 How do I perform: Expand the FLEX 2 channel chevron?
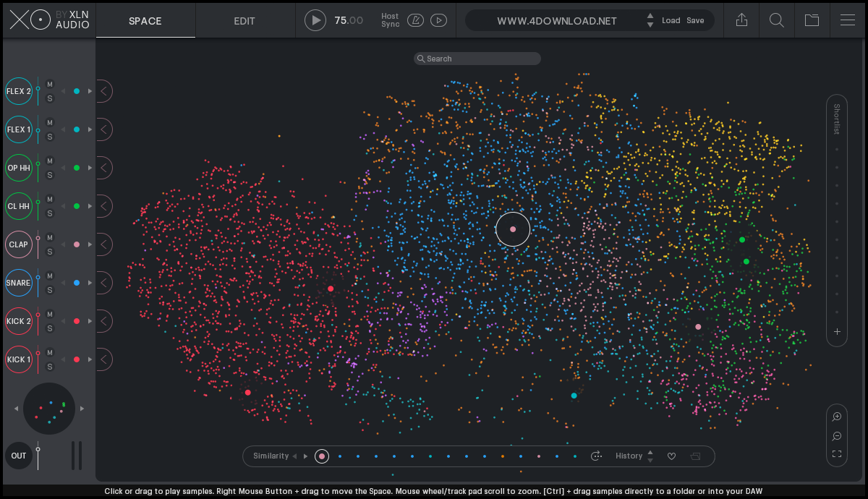click(103, 91)
